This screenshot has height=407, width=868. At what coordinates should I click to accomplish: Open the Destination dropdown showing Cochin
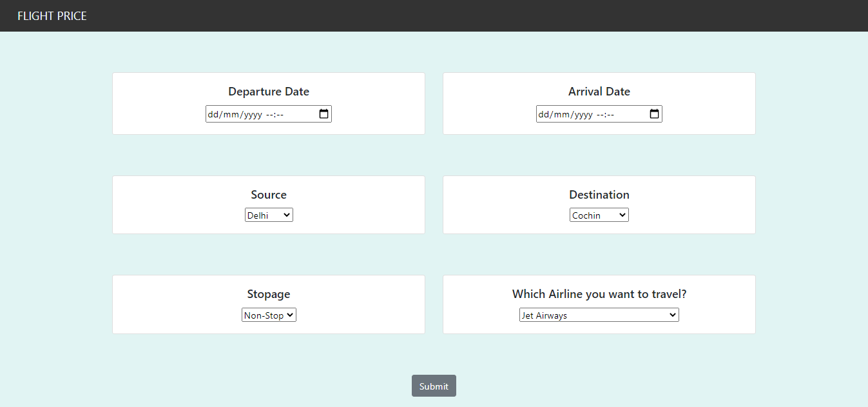(599, 215)
